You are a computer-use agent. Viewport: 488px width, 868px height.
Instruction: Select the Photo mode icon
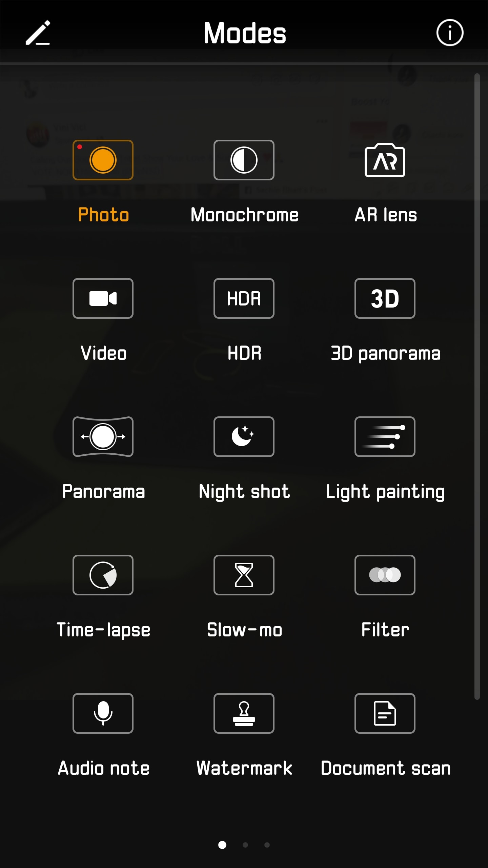pyautogui.click(x=103, y=160)
